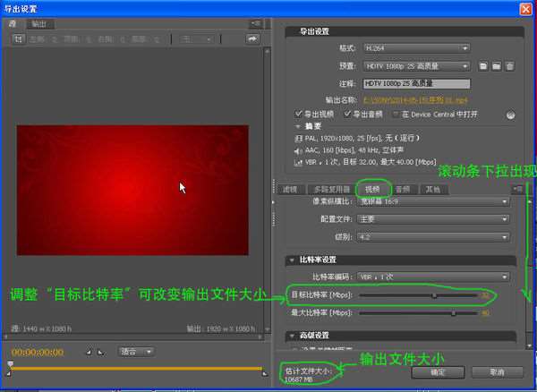The image size is (537, 392).
Task: Click the maximum bitrate value 40
Action: pyautogui.click(x=485, y=313)
